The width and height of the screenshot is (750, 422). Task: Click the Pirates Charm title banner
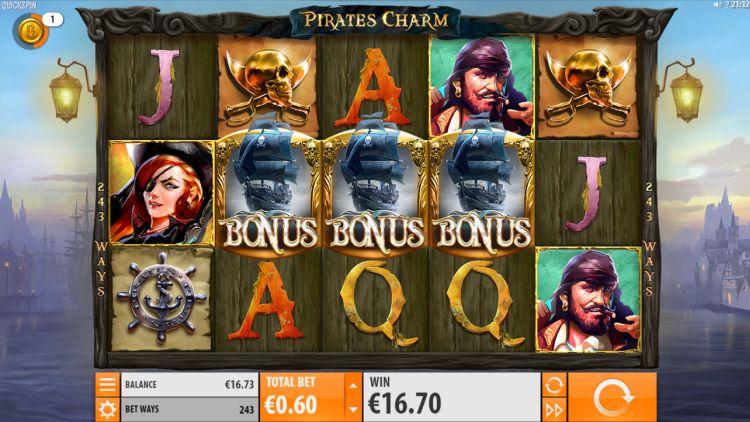(x=376, y=21)
